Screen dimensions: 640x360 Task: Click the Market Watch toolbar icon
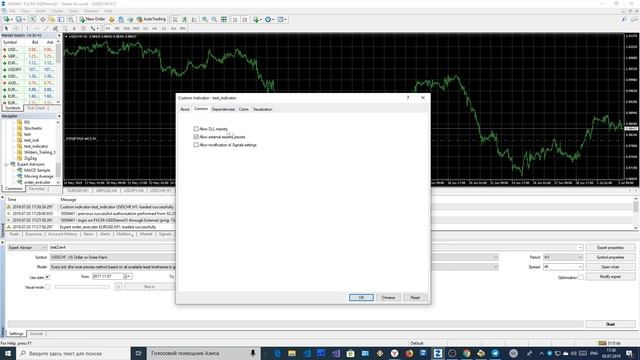[x=33, y=19]
